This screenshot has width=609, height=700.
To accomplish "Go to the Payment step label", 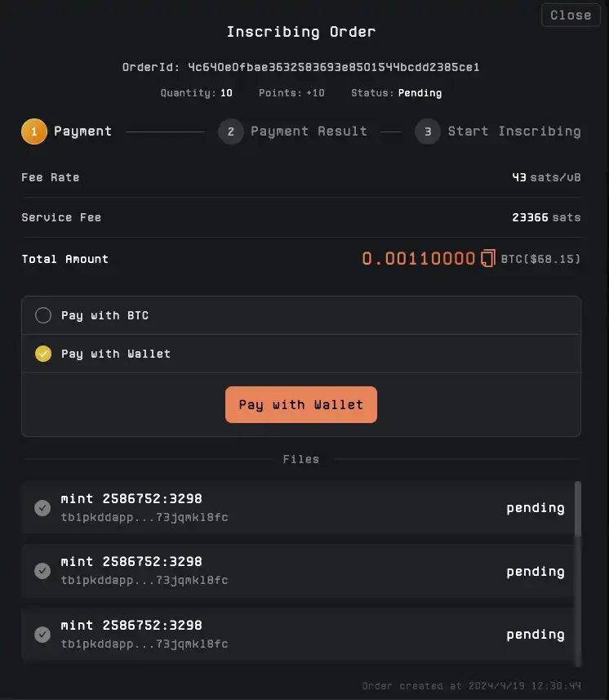I will [x=82, y=132].
